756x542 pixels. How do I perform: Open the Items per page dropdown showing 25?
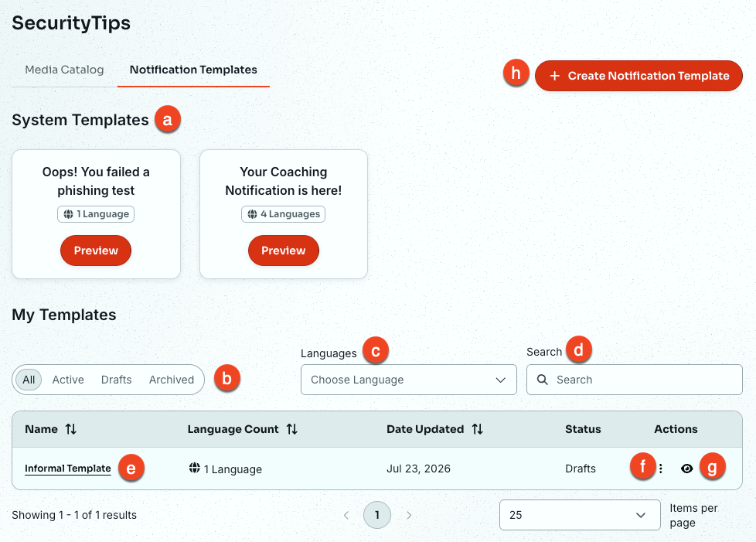tap(580, 515)
